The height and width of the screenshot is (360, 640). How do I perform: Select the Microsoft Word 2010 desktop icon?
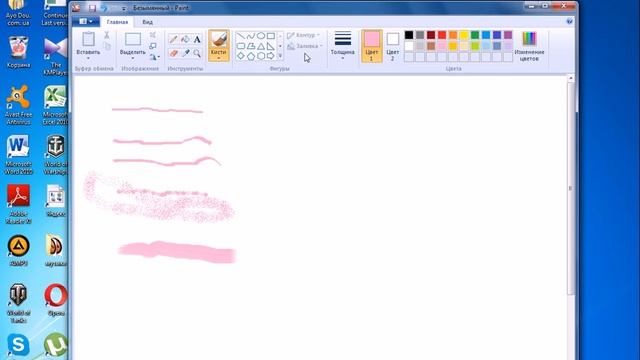pyautogui.click(x=18, y=154)
